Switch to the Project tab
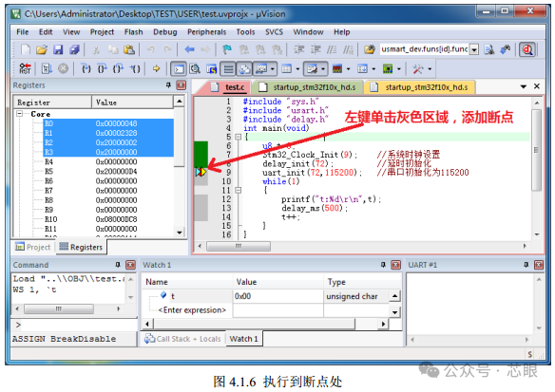 tap(33, 247)
